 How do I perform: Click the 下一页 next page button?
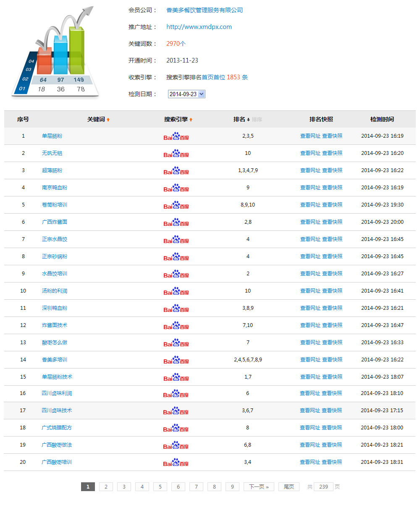[x=259, y=487]
